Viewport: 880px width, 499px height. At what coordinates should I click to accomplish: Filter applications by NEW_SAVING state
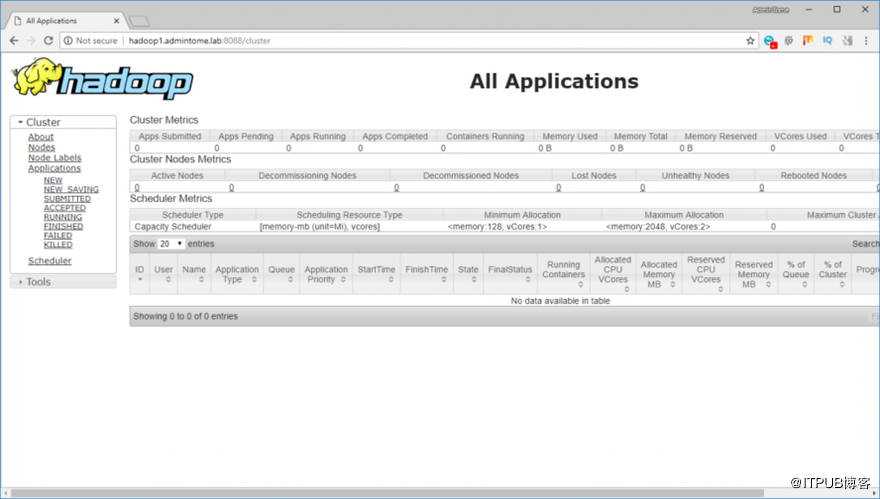71,189
